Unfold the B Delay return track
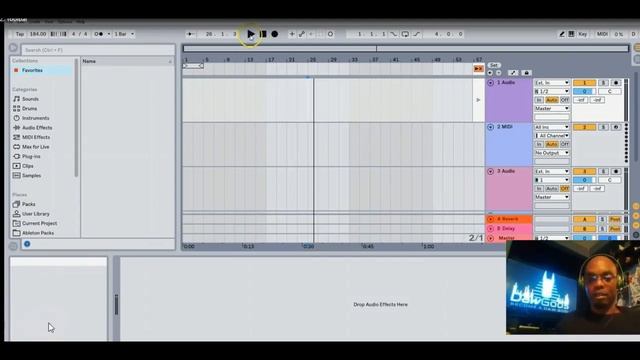The width and height of the screenshot is (640, 360). [x=491, y=229]
